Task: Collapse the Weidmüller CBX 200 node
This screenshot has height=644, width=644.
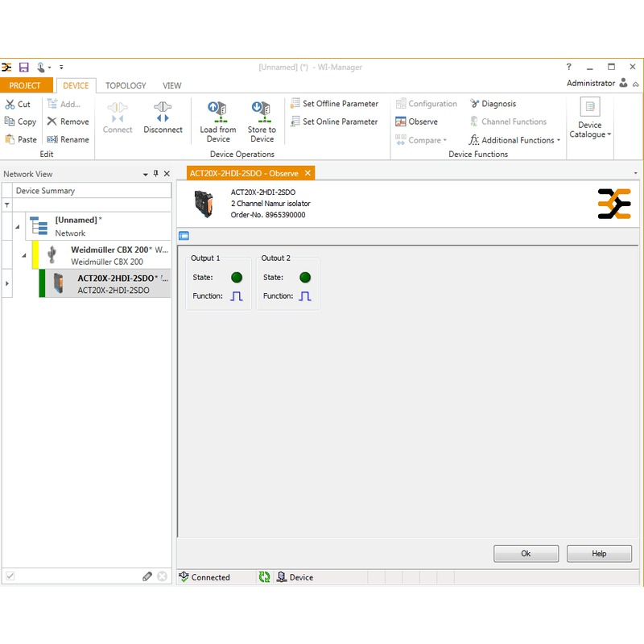Action: [24, 255]
